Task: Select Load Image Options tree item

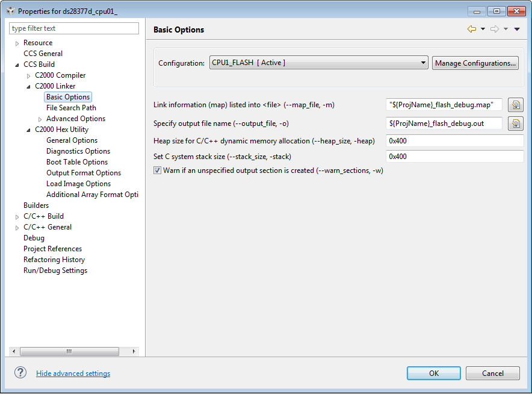Action: tap(78, 184)
